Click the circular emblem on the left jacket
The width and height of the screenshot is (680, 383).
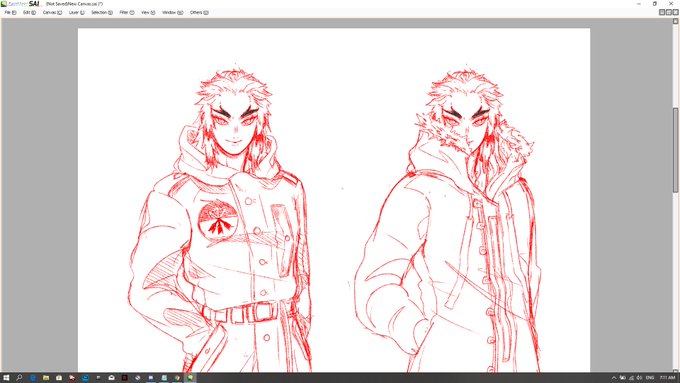click(217, 219)
